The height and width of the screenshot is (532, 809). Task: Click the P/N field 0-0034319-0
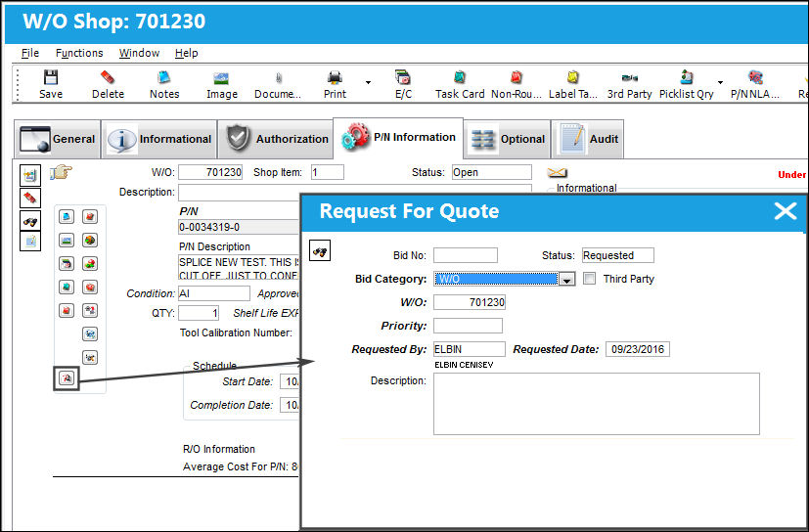tap(239, 227)
